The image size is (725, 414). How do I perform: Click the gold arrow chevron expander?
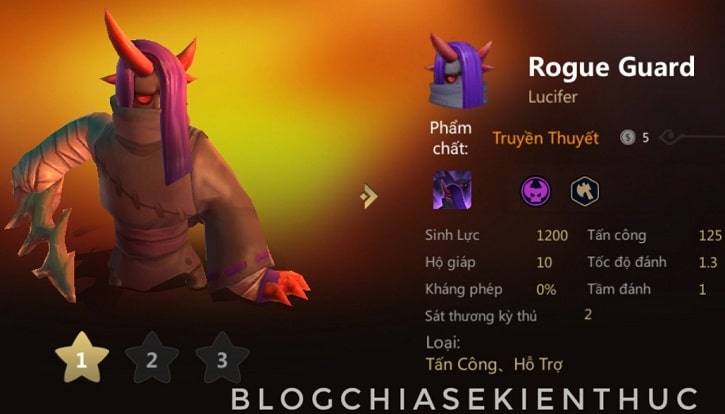(369, 196)
